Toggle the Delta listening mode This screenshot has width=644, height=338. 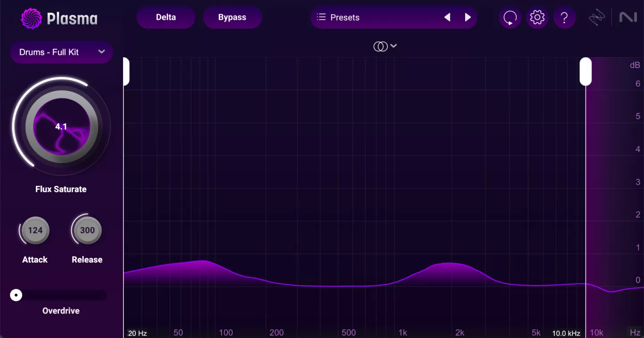[166, 17]
